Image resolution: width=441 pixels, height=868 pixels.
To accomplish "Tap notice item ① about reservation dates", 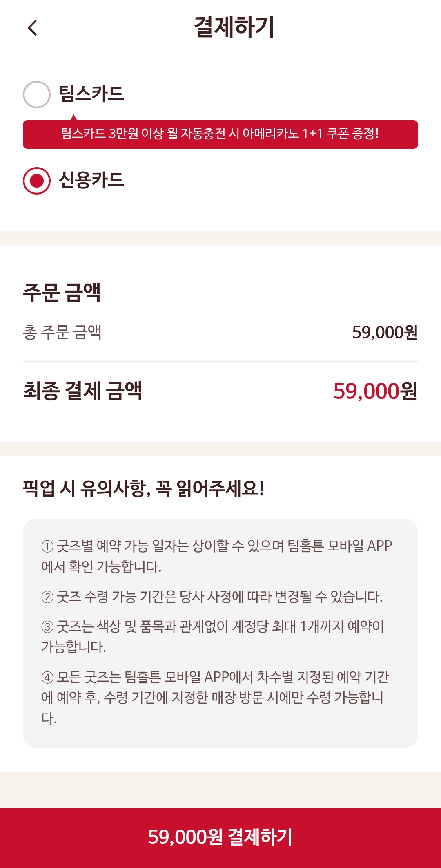I will 216,556.
